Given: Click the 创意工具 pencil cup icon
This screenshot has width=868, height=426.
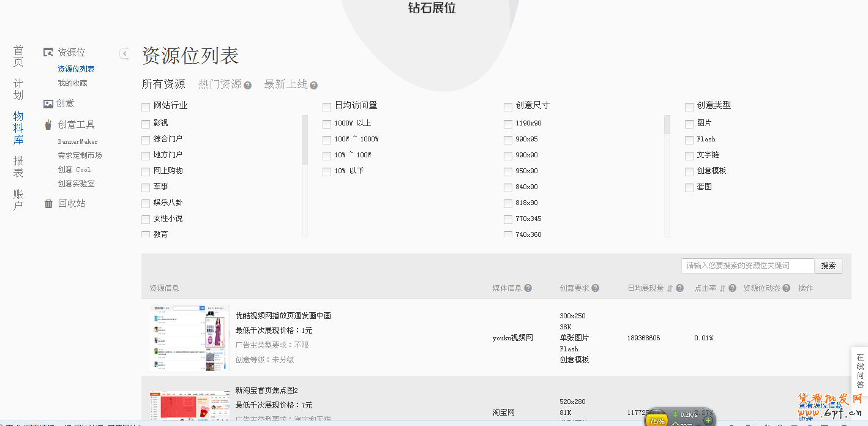Looking at the screenshot, I should point(48,125).
